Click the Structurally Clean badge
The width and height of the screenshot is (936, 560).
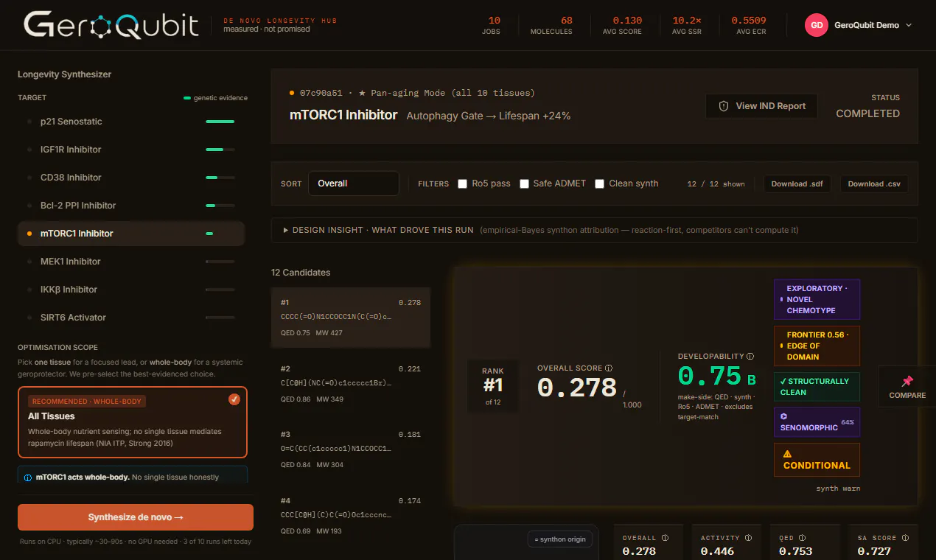817,387
